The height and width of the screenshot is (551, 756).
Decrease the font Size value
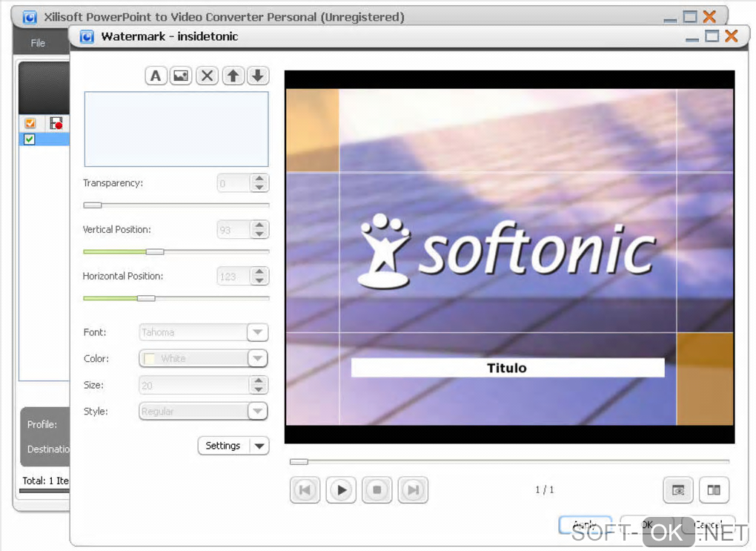(x=259, y=390)
